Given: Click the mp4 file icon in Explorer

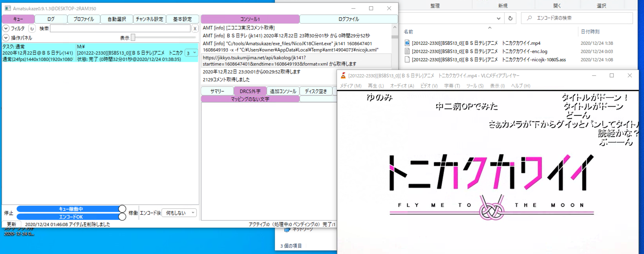Looking at the screenshot, I should pyautogui.click(x=407, y=43).
